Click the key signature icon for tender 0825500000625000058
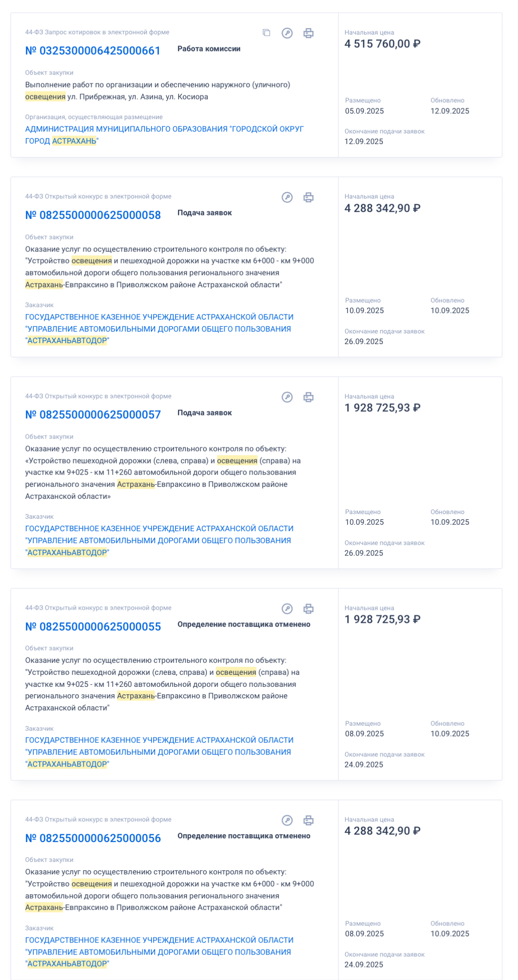 click(x=287, y=197)
